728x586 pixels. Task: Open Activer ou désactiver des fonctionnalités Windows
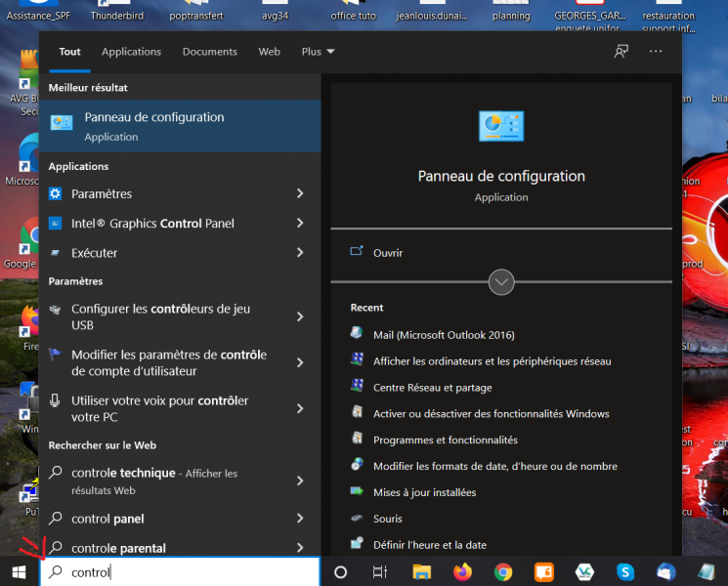492,413
